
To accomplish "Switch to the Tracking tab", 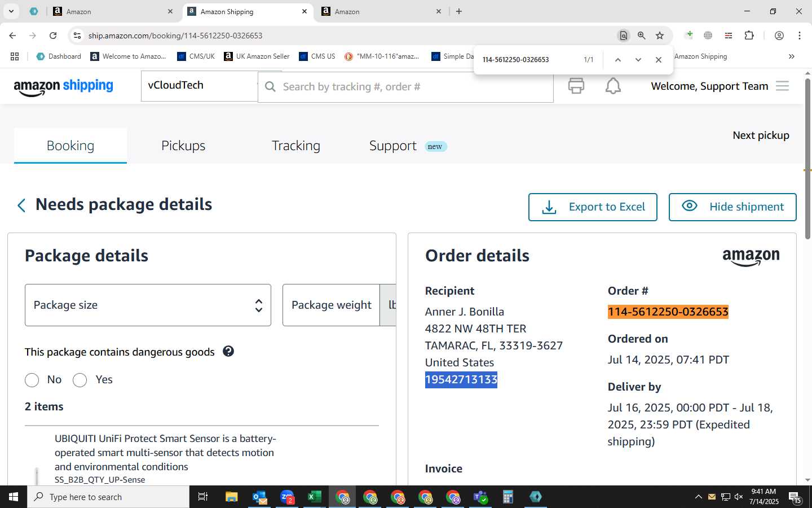I will [x=296, y=146].
